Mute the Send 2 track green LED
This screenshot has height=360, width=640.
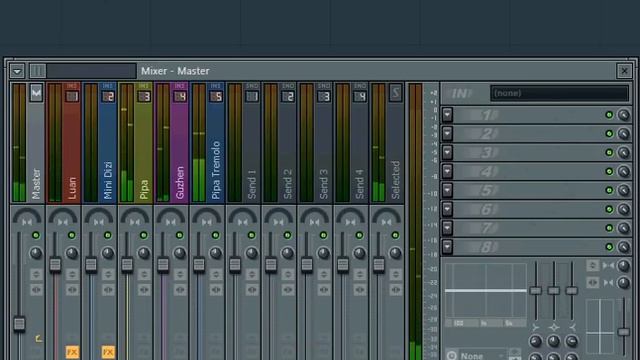pyautogui.click(x=287, y=235)
